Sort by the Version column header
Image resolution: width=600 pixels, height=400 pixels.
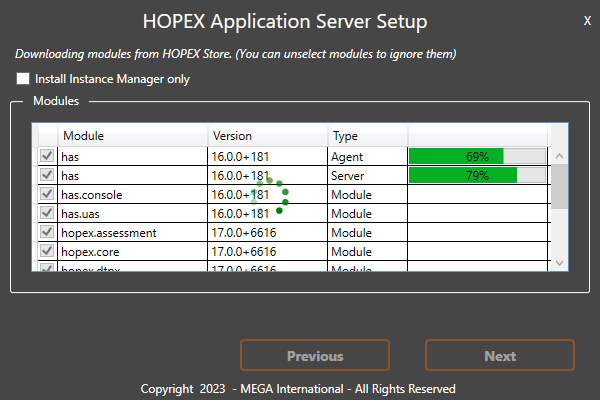pos(267,136)
